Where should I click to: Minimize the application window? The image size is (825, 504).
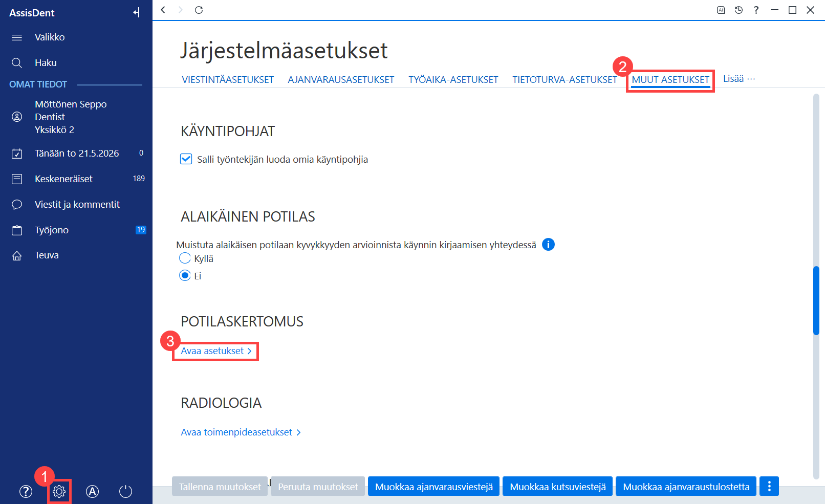pos(774,10)
